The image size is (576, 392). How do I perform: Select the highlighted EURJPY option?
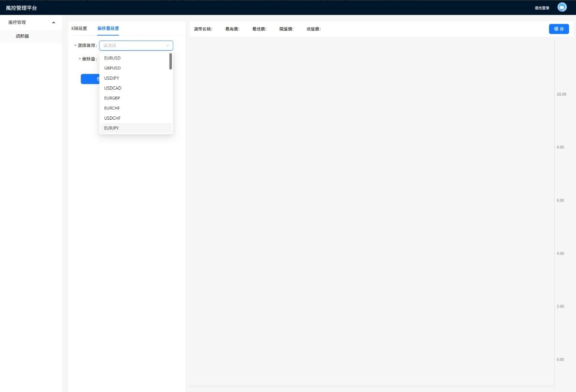pos(112,128)
